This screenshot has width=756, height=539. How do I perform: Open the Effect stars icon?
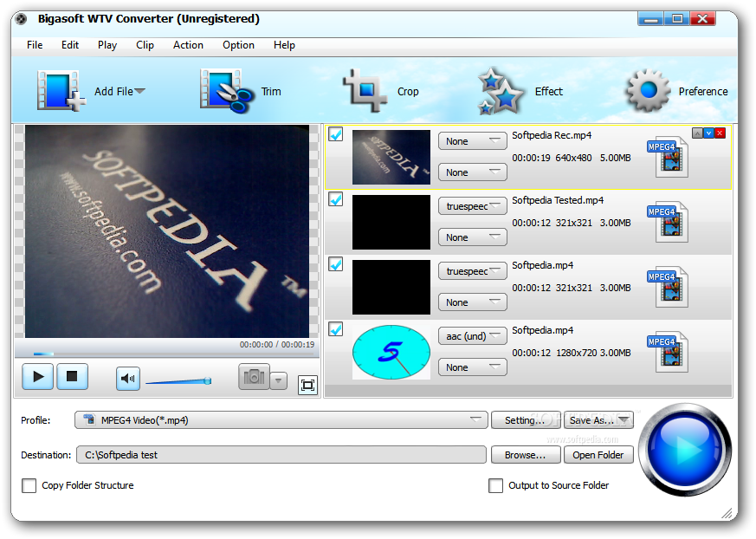click(500, 91)
